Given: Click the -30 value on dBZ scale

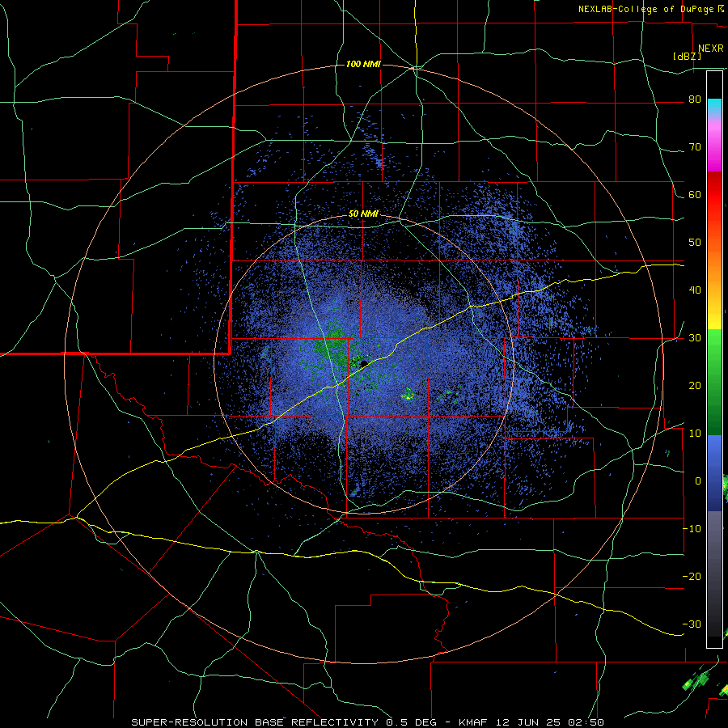Looking at the screenshot, I should point(692,624).
